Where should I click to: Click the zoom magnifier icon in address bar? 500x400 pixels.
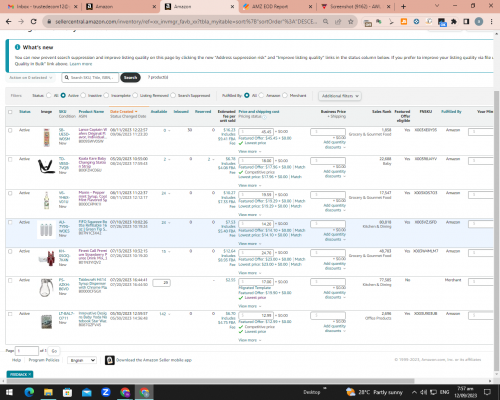point(325,21)
